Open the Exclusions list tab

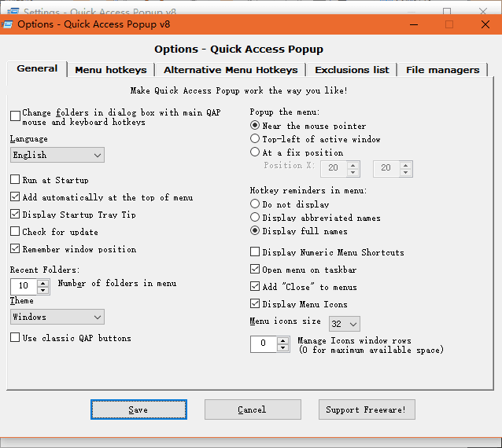pos(352,70)
